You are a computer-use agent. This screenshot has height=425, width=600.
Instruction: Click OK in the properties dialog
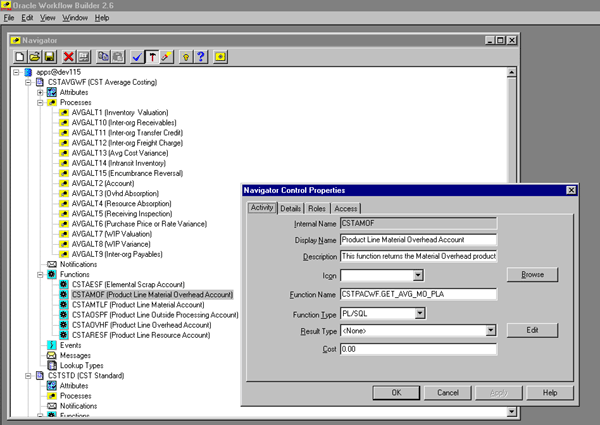pos(396,393)
